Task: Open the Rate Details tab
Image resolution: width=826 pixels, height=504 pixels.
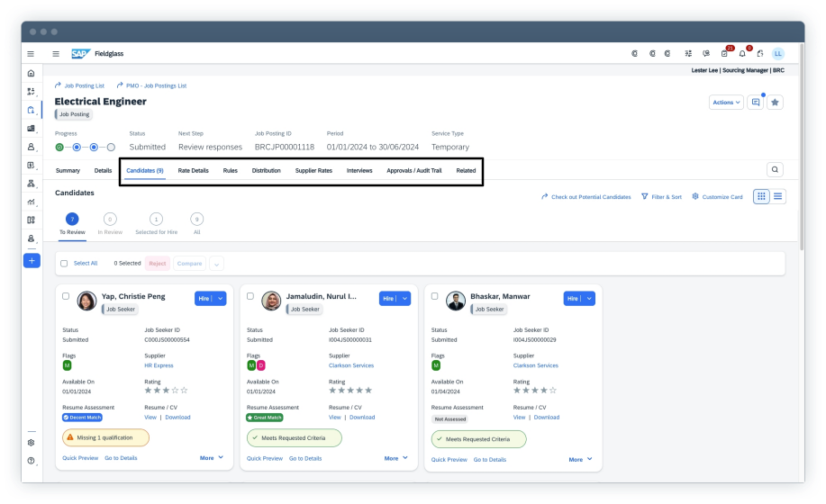Action: click(x=194, y=170)
